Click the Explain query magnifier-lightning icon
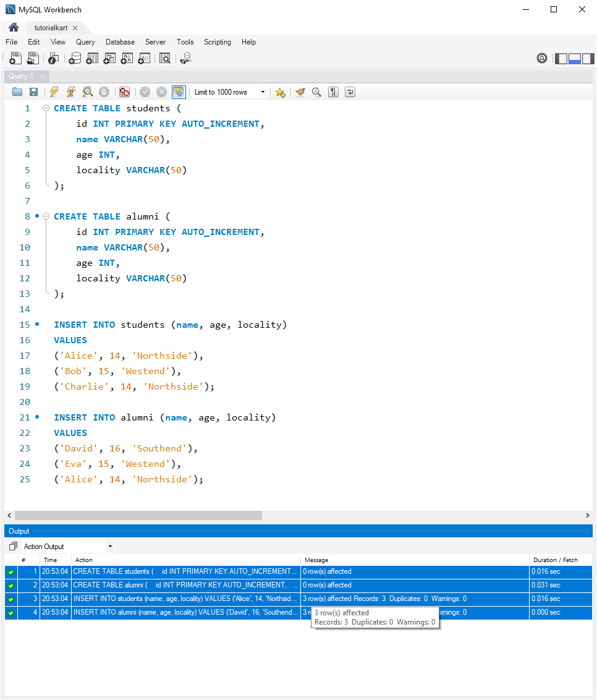The height and width of the screenshot is (700, 597). 88,92
